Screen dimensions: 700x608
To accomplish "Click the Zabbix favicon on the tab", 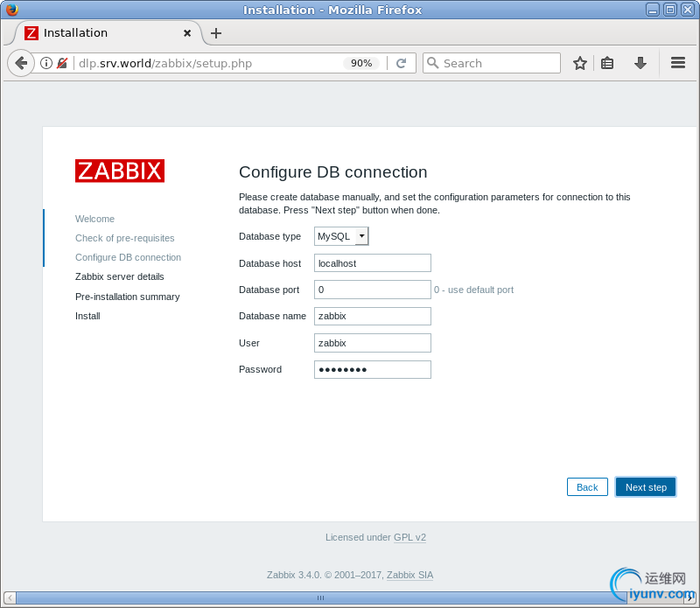I will [x=31, y=33].
